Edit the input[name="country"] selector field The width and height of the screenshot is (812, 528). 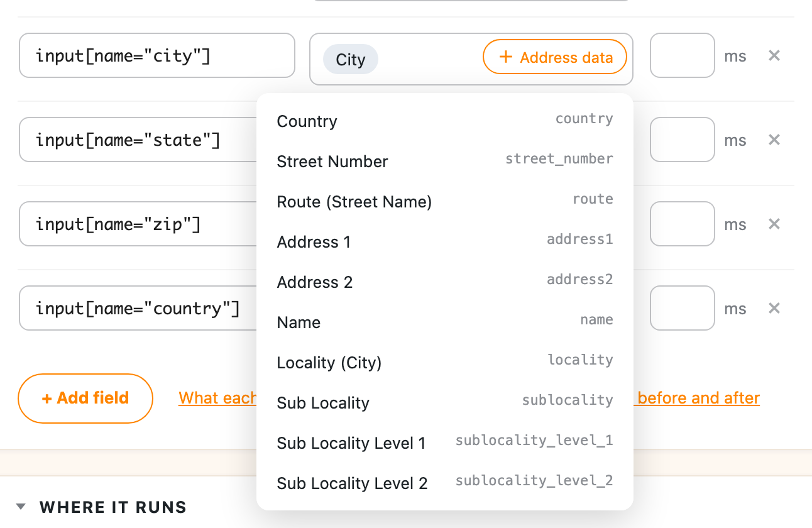[x=139, y=308]
